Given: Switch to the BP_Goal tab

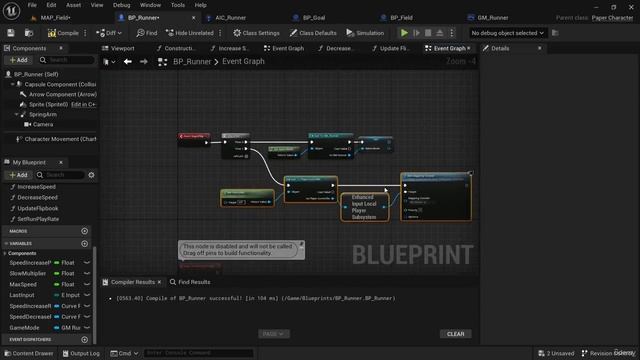Looking at the screenshot, I should pos(314,18).
